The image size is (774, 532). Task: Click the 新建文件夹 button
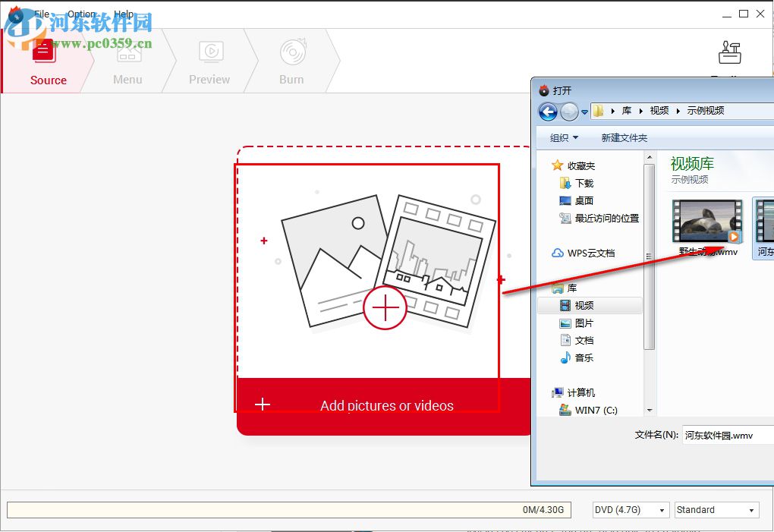(x=624, y=137)
